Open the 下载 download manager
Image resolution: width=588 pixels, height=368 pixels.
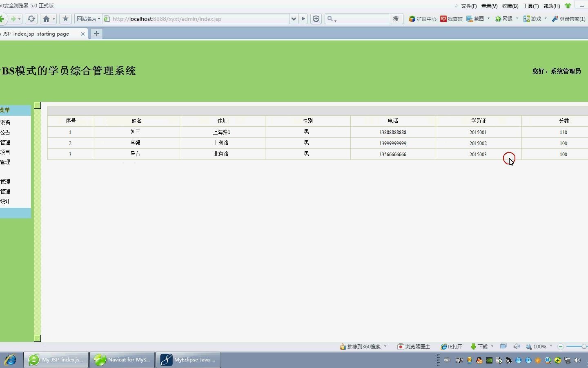coord(479,346)
